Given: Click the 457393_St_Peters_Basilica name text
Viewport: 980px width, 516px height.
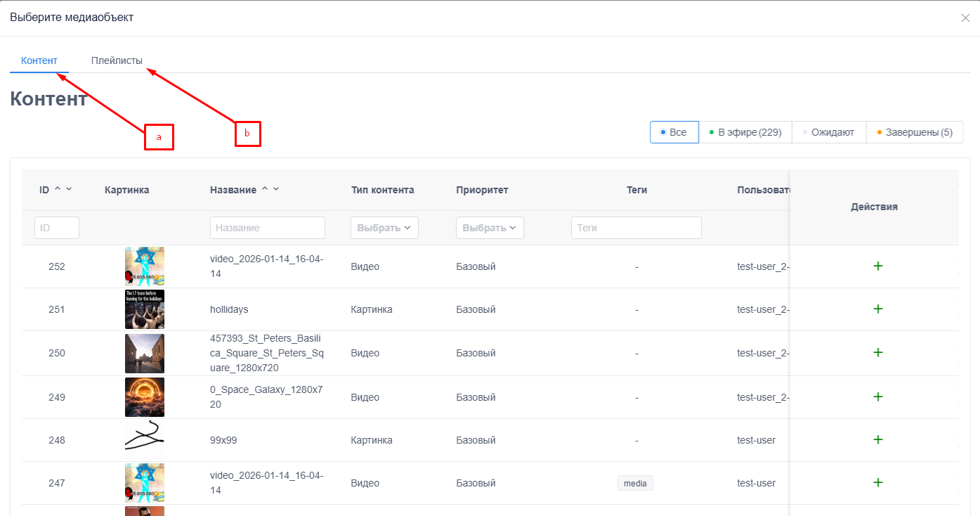Looking at the screenshot, I should (267, 353).
